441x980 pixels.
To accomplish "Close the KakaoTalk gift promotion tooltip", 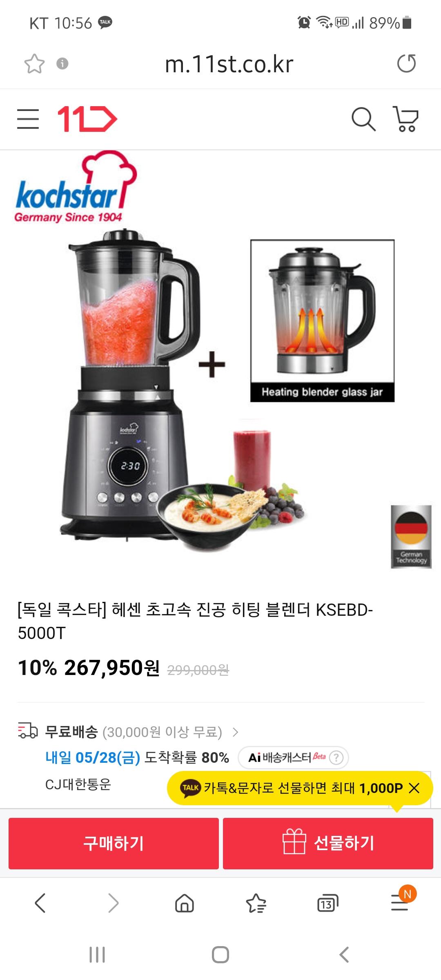I will 414,788.
